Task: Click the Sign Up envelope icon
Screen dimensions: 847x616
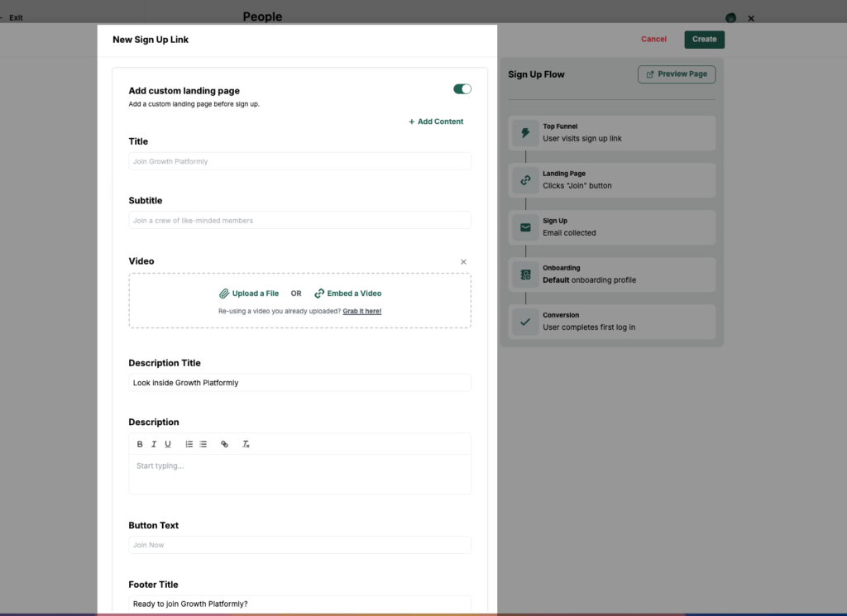Action: (525, 227)
